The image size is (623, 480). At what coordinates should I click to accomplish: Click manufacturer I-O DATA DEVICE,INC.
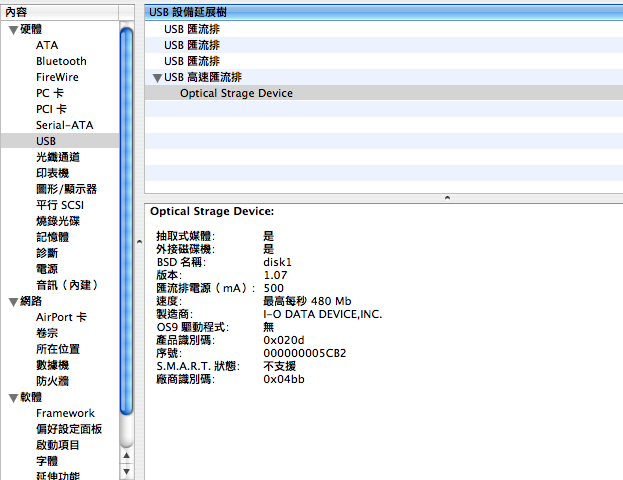tap(323, 314)
